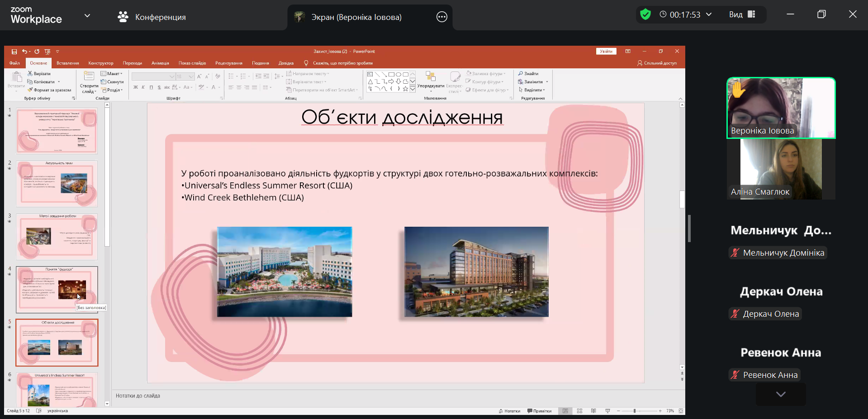Click the Save icon in PowerPoint
The image size is (868, 419).
(14, 52)
